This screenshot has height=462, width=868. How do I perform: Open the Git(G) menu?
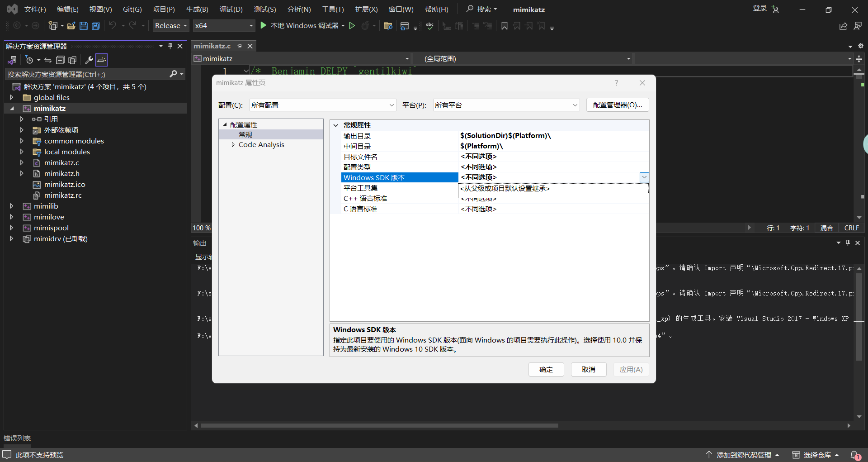click(x=132, y=10)
